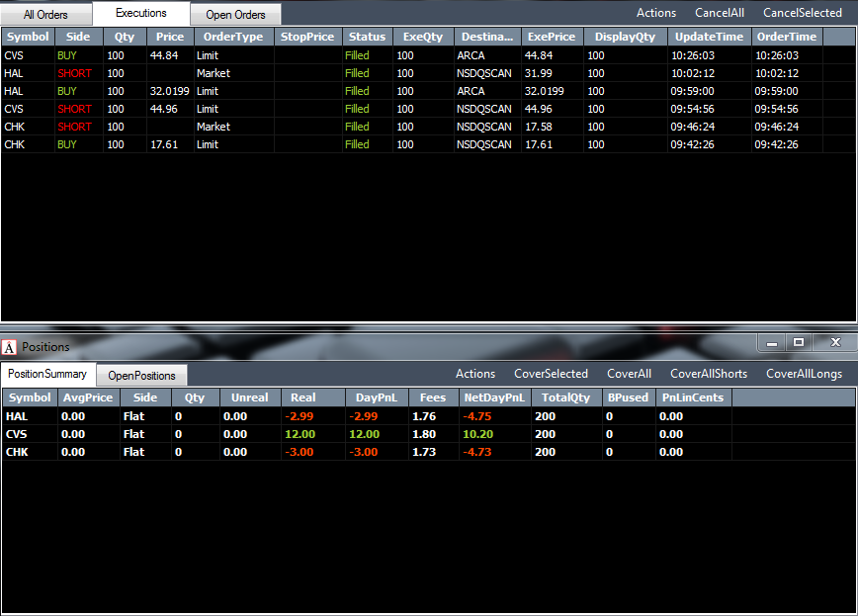The image size is (858, 616).
Task: Click CVS Fees value 1.80
Action: click(424, 434)
